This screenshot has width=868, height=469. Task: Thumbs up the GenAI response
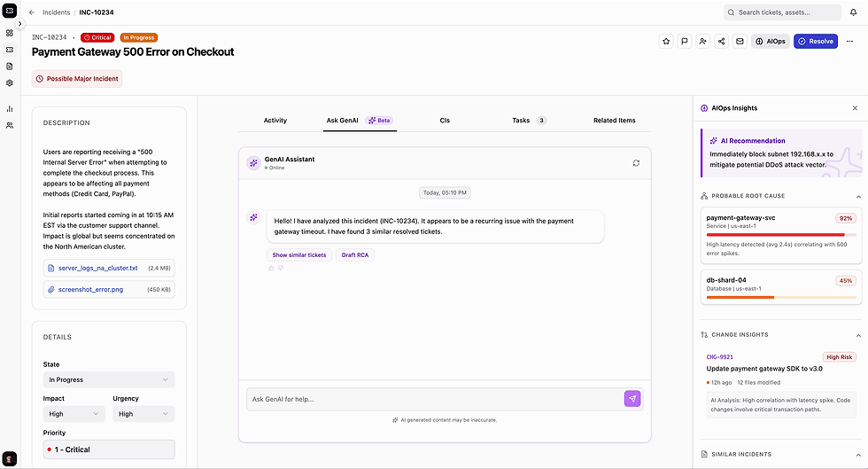[271, 268]
